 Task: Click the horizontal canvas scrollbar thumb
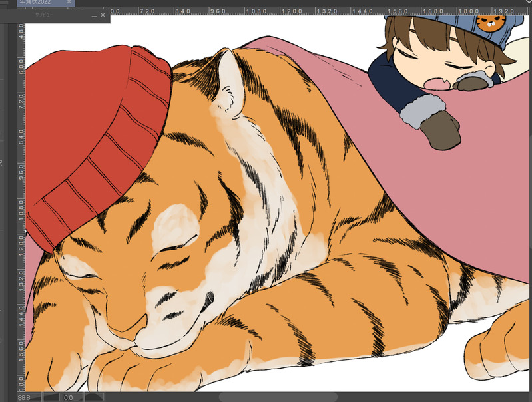(278, 397)
